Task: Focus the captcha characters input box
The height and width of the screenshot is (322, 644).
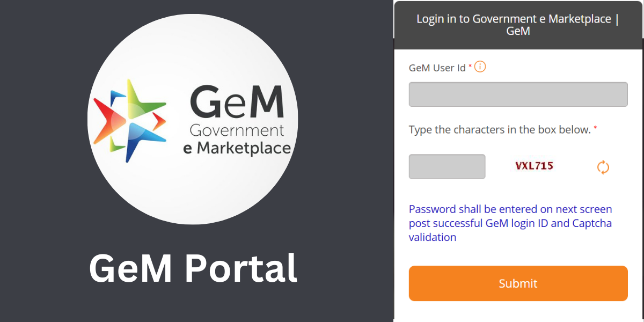Action: [x=447, y=167]
